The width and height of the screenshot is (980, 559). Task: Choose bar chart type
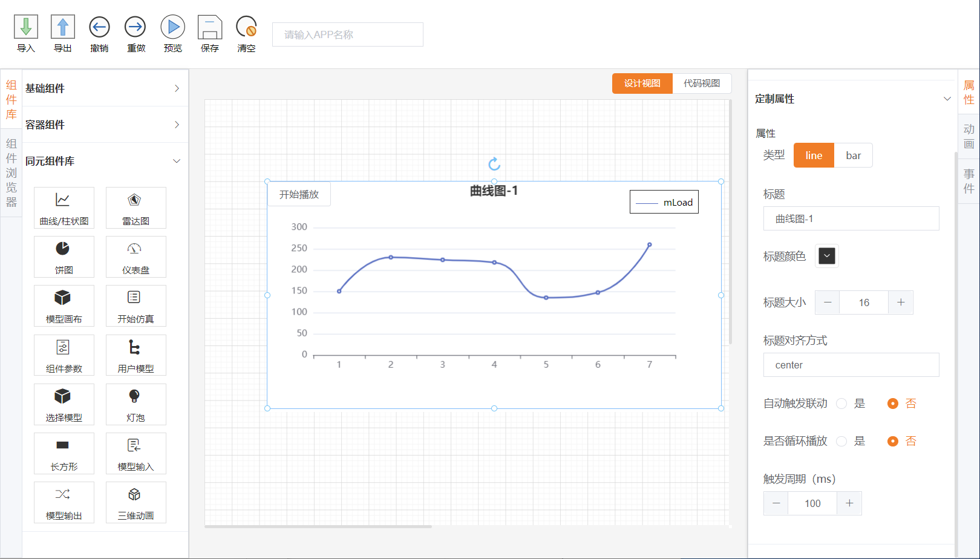pos(853,155)
